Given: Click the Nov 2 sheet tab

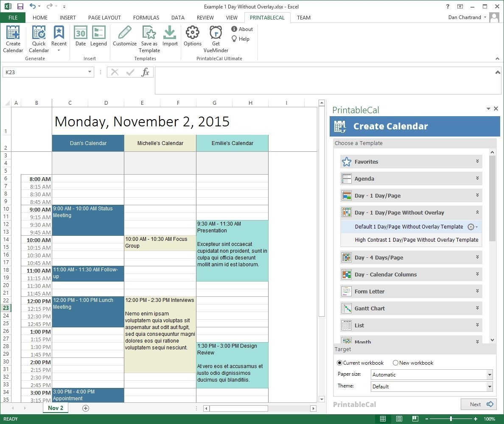Looking at the screenshot, I should pyautogui.click(x=55, y=408).
